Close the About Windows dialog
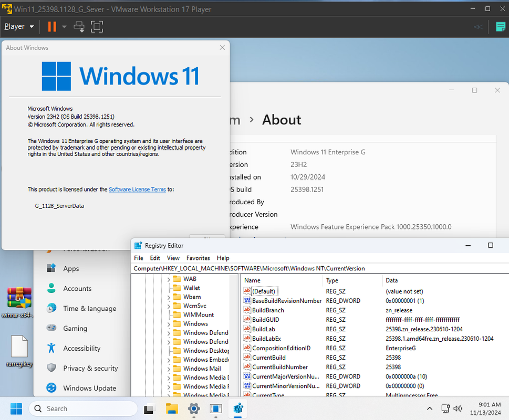 (x=222, y=47)
